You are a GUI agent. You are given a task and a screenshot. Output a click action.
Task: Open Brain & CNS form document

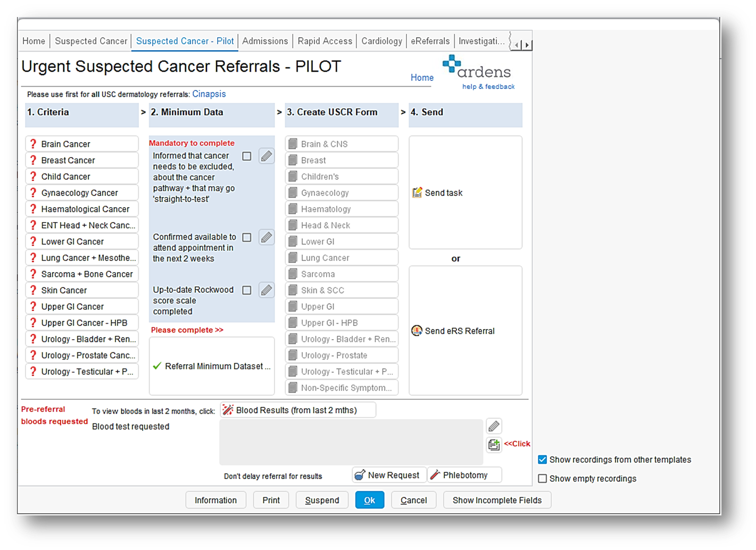click(x=342, y=144)
